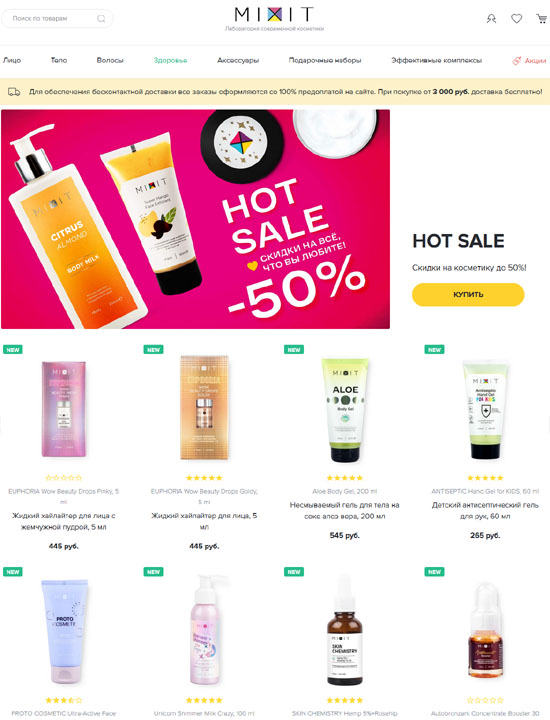
Task: Open the Эффективные комплексы menu
Action: click(436, 60)
